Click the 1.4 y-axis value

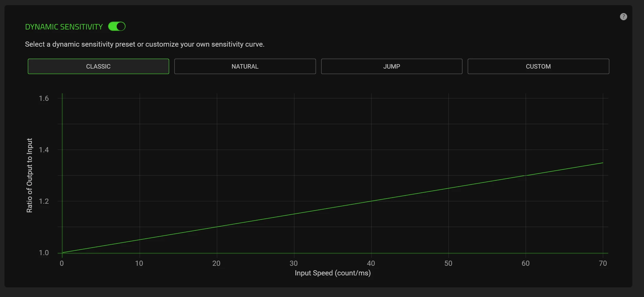point(44,150)
